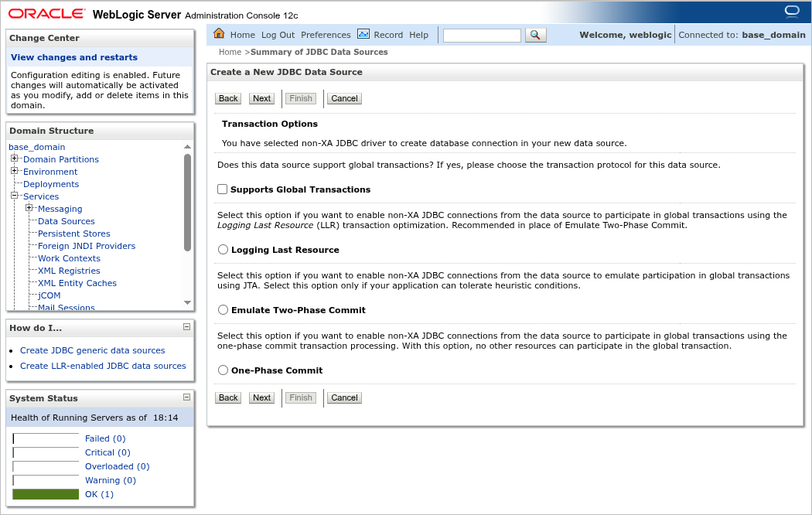Select the Logging Last Resource option
Viewport: 812px width, 515px height.
(223, 249)
